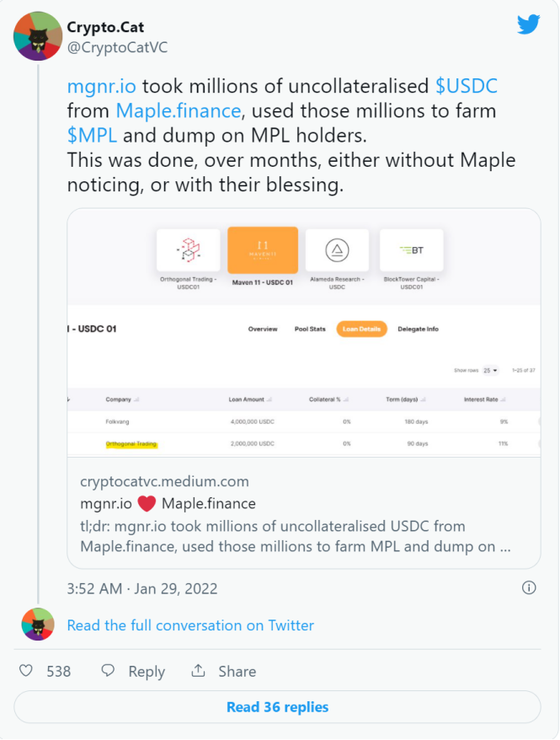
Task: Click the small avatar beside full conversation
Action: click(x=38, y=625)
